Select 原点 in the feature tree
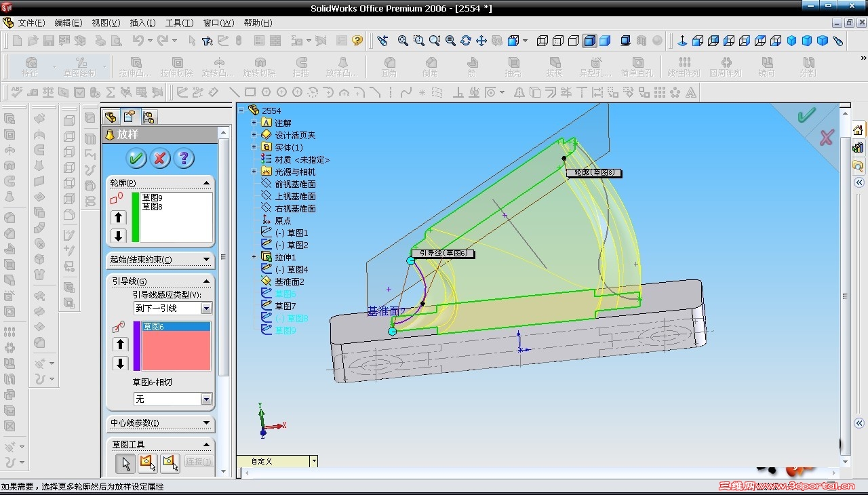The width and height of the screenshot is (868, 495). (283, 220)
